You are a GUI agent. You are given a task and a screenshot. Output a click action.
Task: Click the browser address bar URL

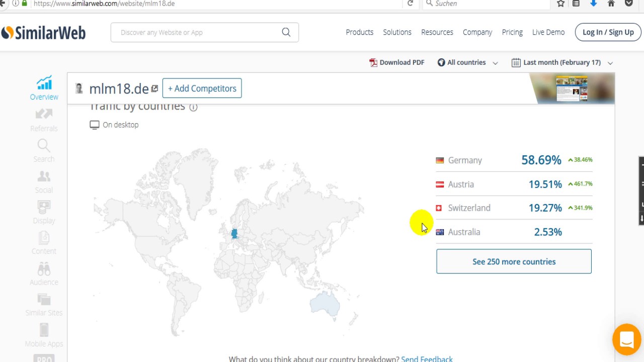(104, 4)
